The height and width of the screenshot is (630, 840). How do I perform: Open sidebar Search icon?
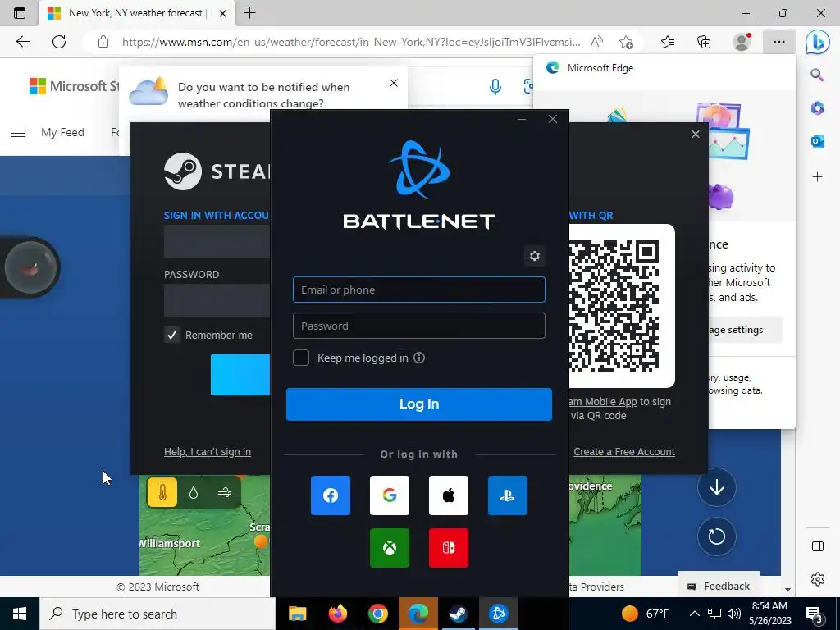[817, 75]
